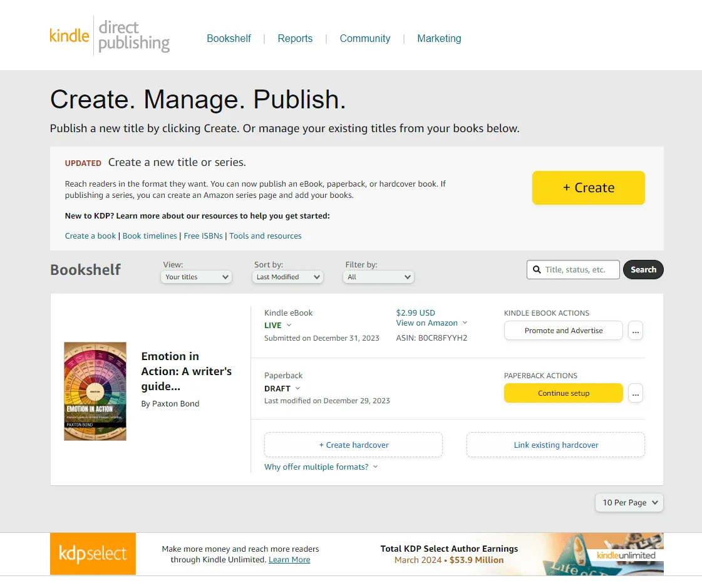
Task: Expand Why offer multiple formats?
Action: click(x=321, y=467)
